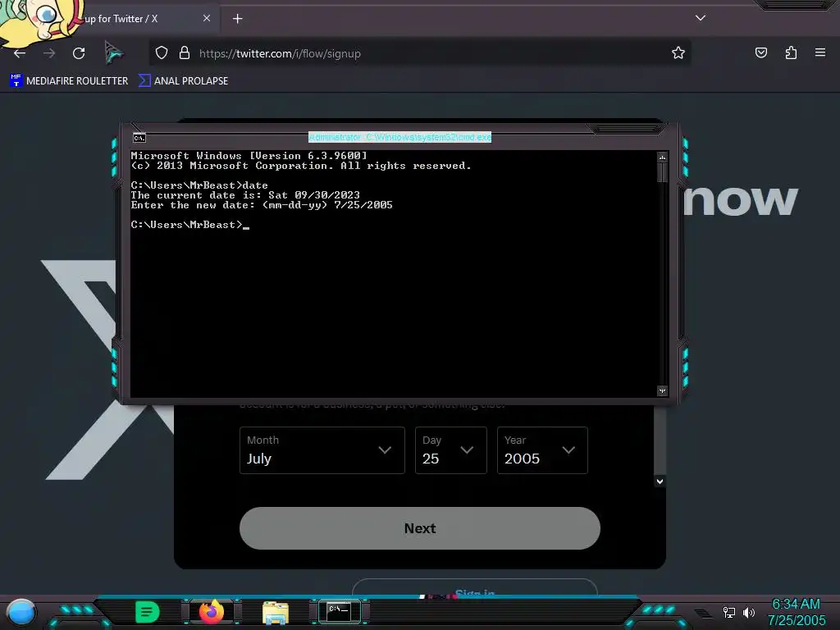Click the cmd title bar text
The height and width of the screenshot is (630, 840).
pos(399,137)
